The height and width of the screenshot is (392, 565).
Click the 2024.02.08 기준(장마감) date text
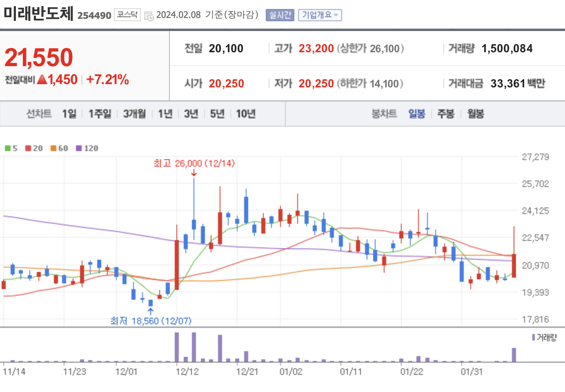(207, 15)
